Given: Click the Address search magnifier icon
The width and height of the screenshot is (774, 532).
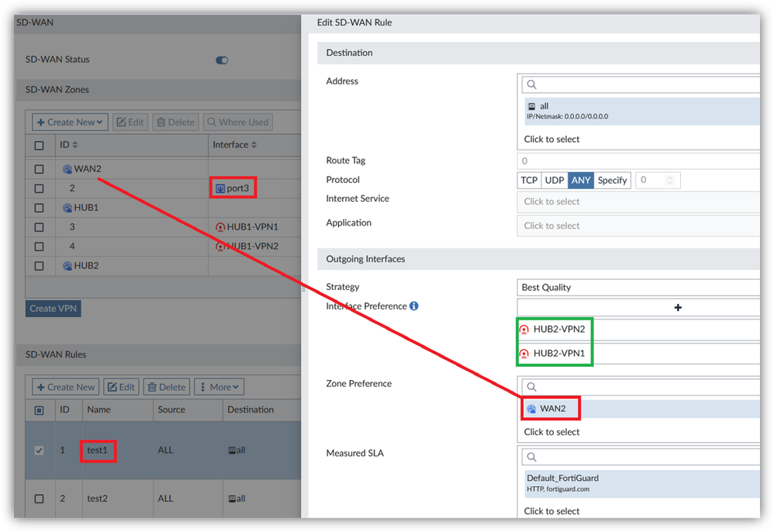Looking at the screenshot, I should (x=531, y=85).
